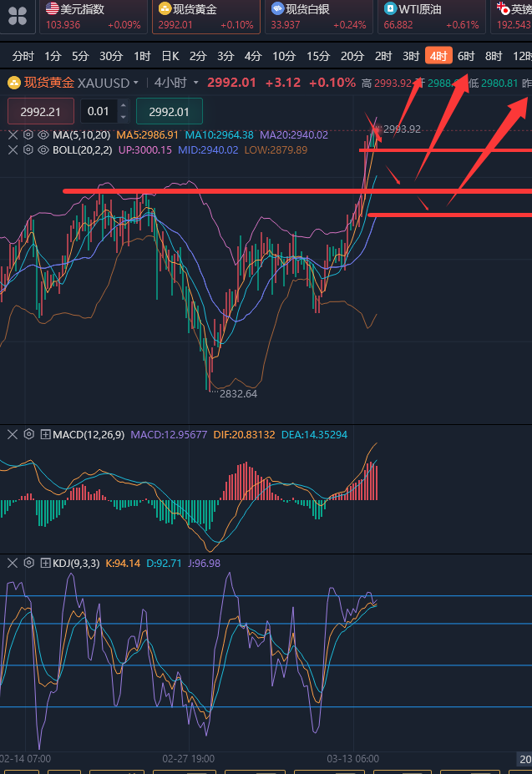Image resolution: width=532 pixels, height=774 pixels.
Task: Click the MA10:2964.38 value label
Action: pos(220,134)
